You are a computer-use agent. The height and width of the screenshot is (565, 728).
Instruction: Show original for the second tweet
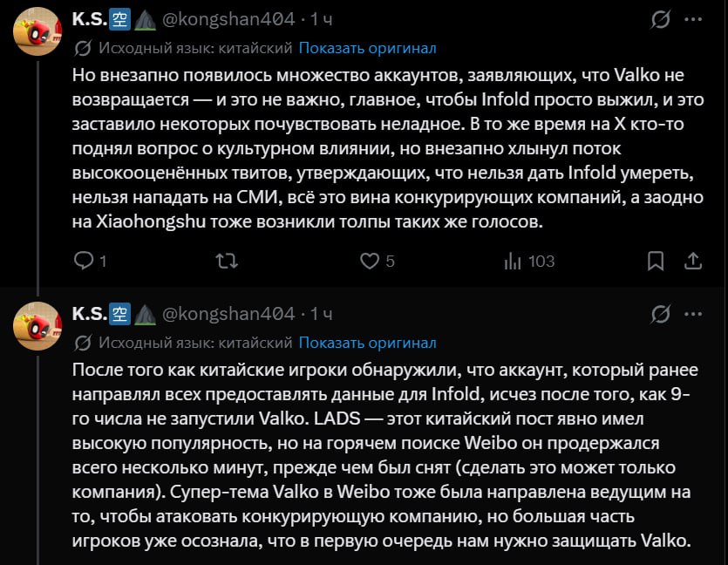(x=367, y=343)
